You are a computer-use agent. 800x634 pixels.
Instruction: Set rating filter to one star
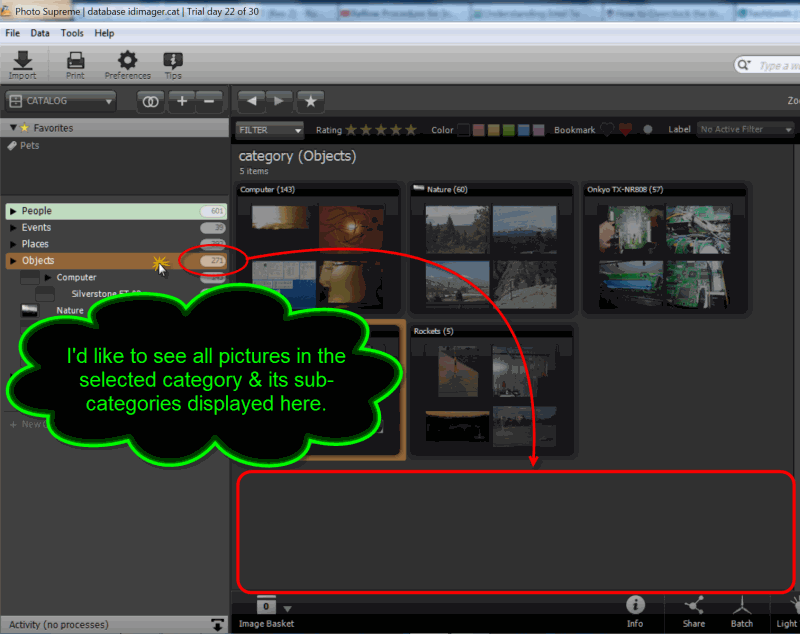pyautogui.click(x=351, y=130)
